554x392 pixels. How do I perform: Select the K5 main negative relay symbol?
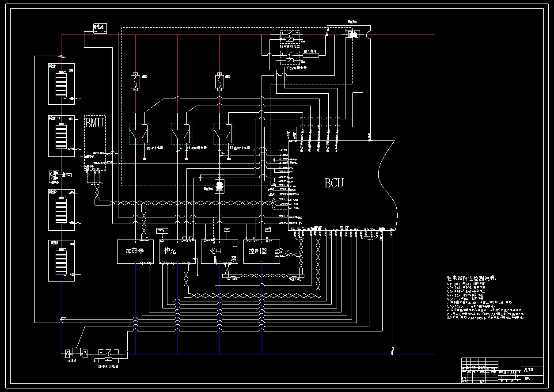108,353
